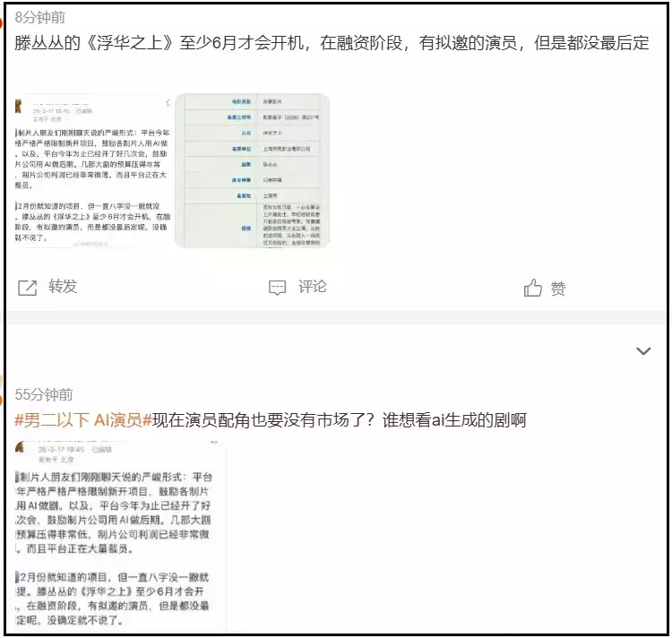This screenshot has width=672, height=638.
Task: Click the first poster's avatar edge
Action: coord(2,22)
